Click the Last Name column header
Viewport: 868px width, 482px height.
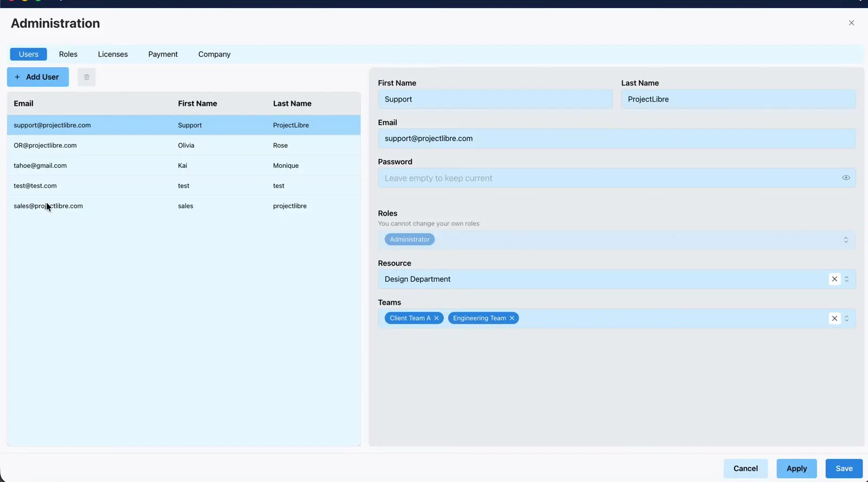pos(292,104)
